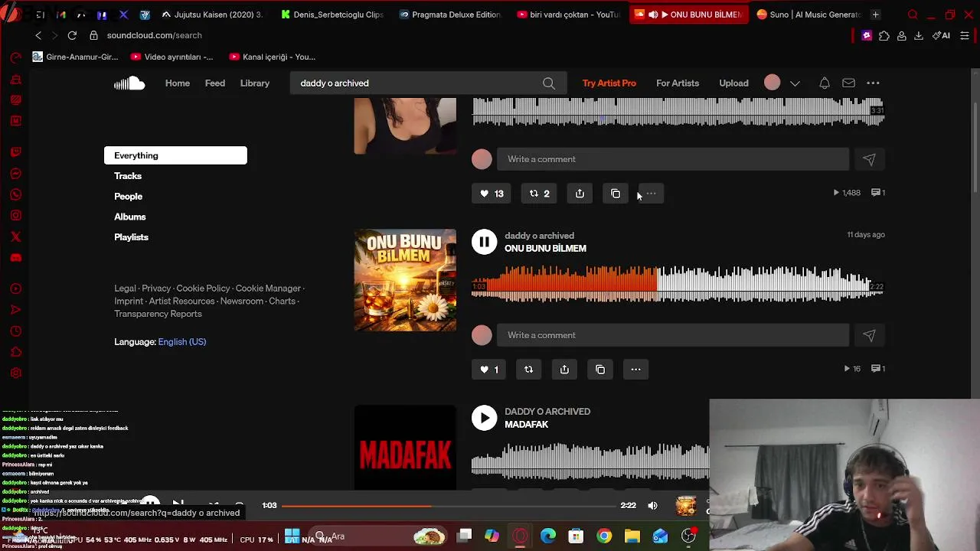Click the SoundCloud logo in the header
Viewport: 980px width, 551px height.
point(129,83)
